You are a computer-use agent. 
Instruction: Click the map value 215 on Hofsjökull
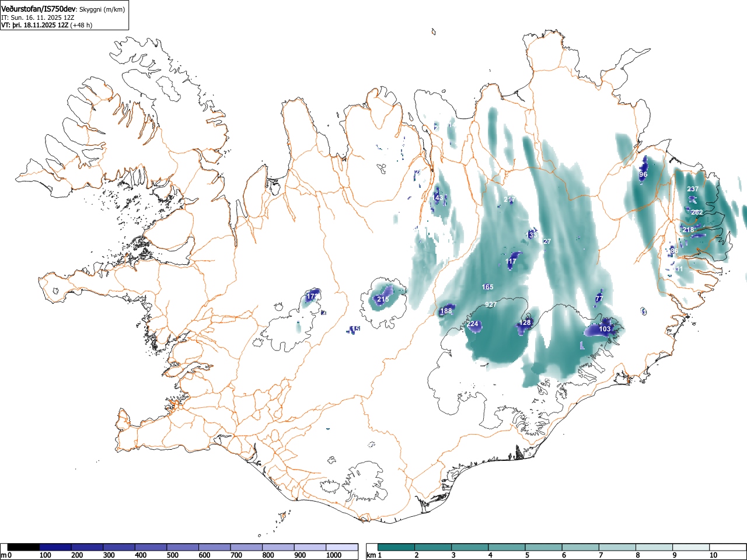point(383,299)
